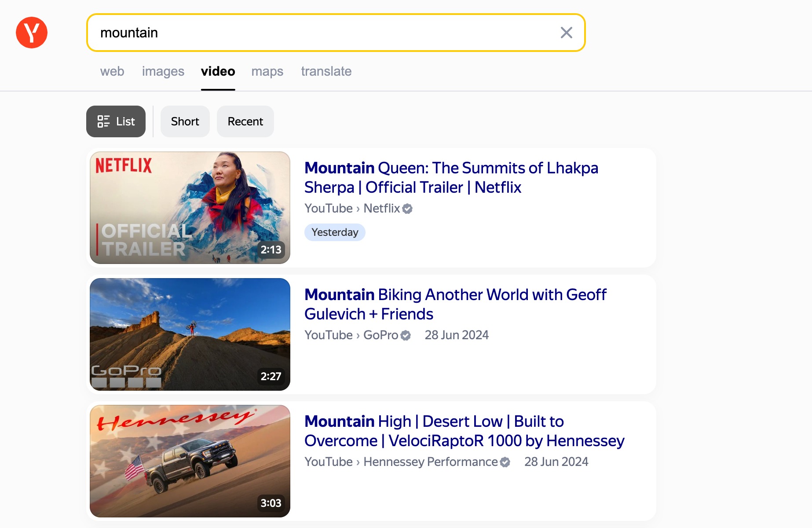The image size is (812, 528).
Task: Click the search input containing mountain
Action: tap(326, 33)
